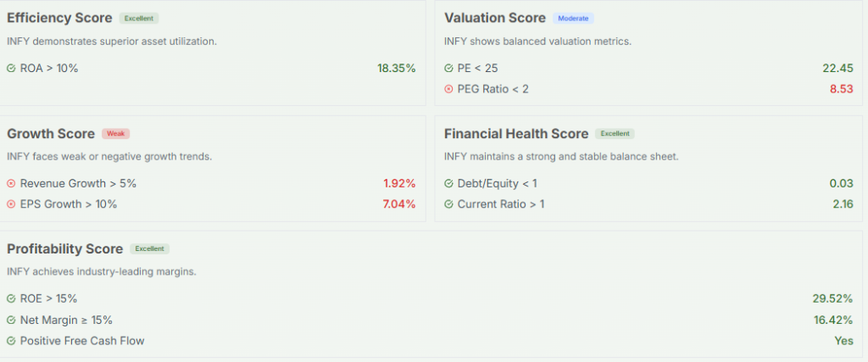Click the check icon beside Current Ratio > 1
Viewport: 868px width, 362px height.
pyautogui.click(x=448, y=204)
